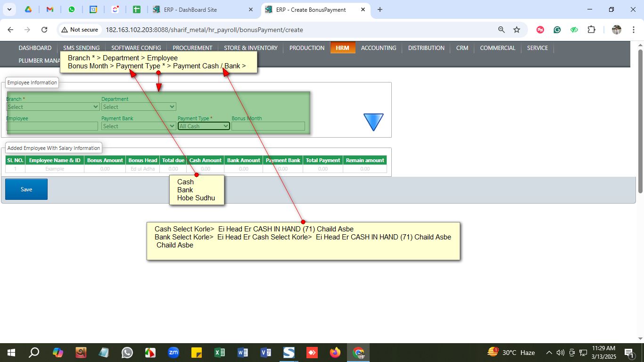This screenshot has width=644, height=362.
Task: Click the browser Back arrow
Action: pyautogui.click(x=10, y=30)
